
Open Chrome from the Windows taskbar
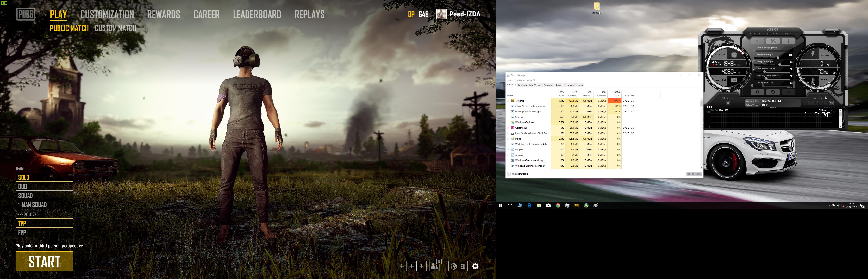click(558, 205)
